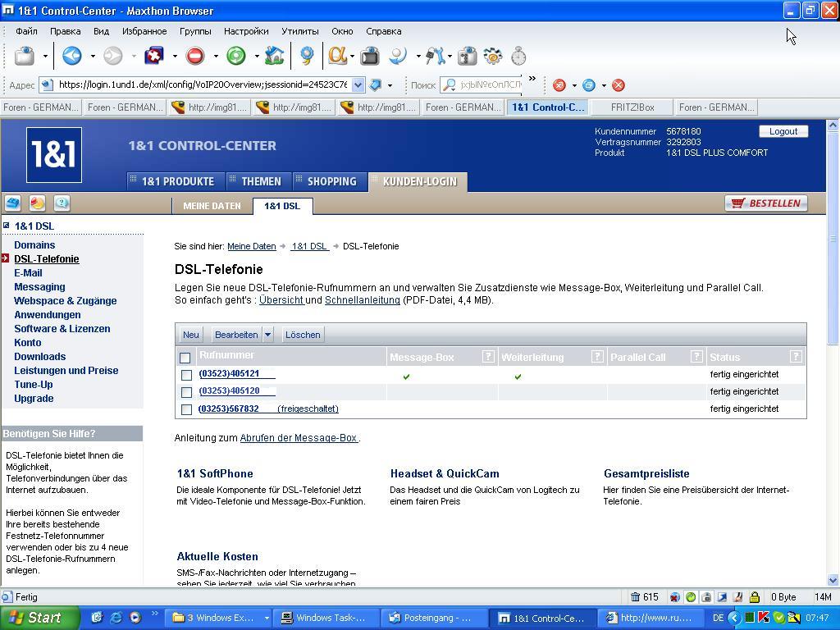Check the box for number (03523)405121
This screenshot has height=630, width=840.
click(x=186, y=375)
